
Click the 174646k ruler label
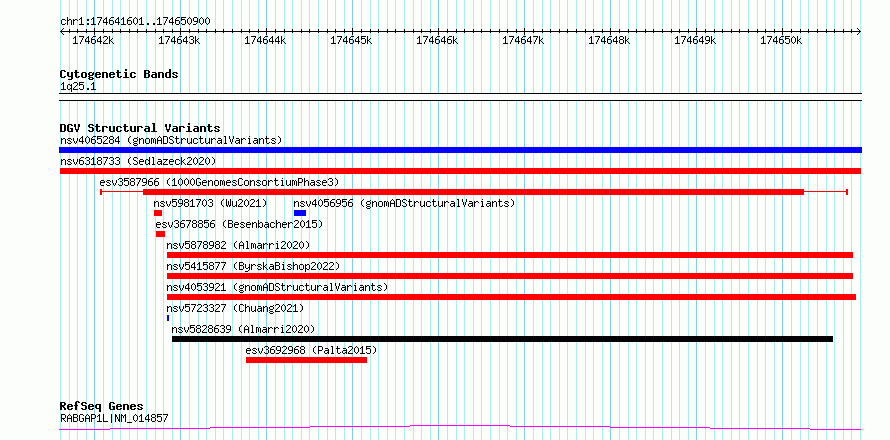[x=438, y=40]
